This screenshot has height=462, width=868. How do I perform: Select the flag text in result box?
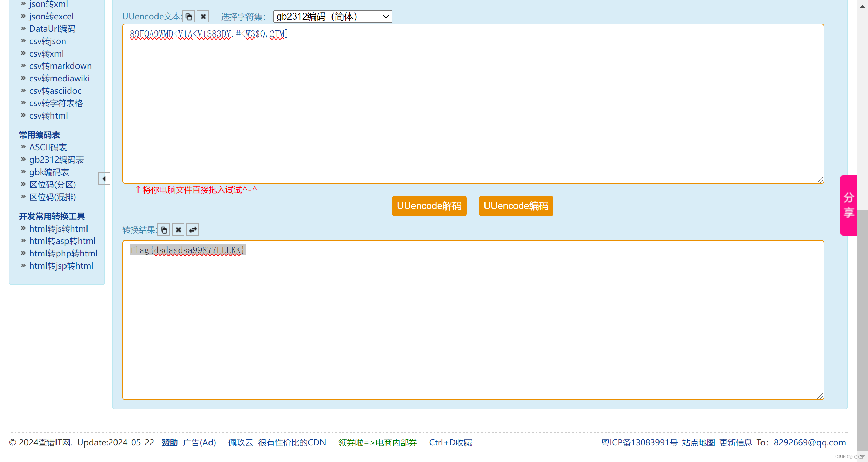click(x=187, y=250)
